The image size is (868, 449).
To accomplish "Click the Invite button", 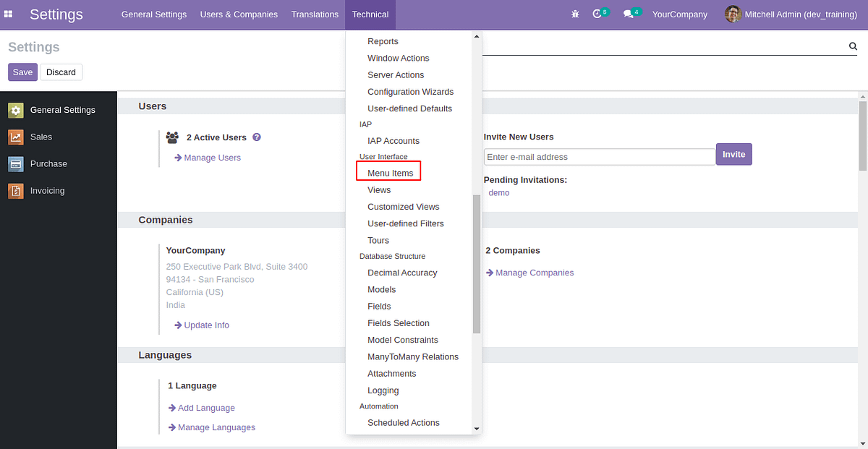I will pos(733,154).
